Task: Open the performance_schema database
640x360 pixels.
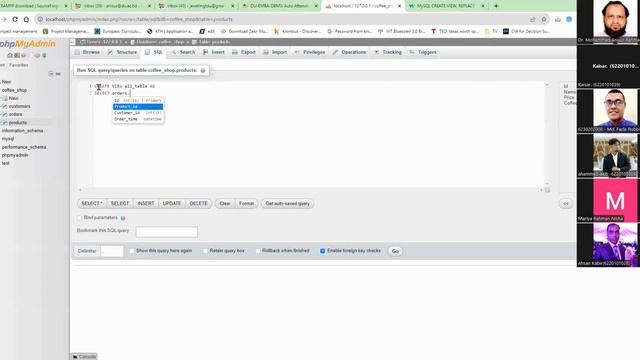Action: [x=24, y=147]
